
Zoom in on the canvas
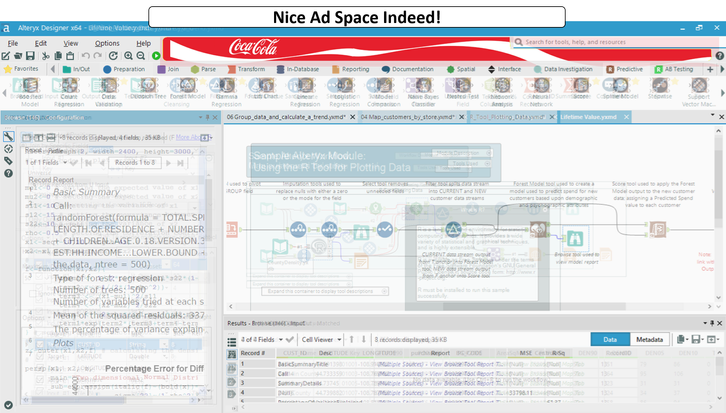pos(128,56)
